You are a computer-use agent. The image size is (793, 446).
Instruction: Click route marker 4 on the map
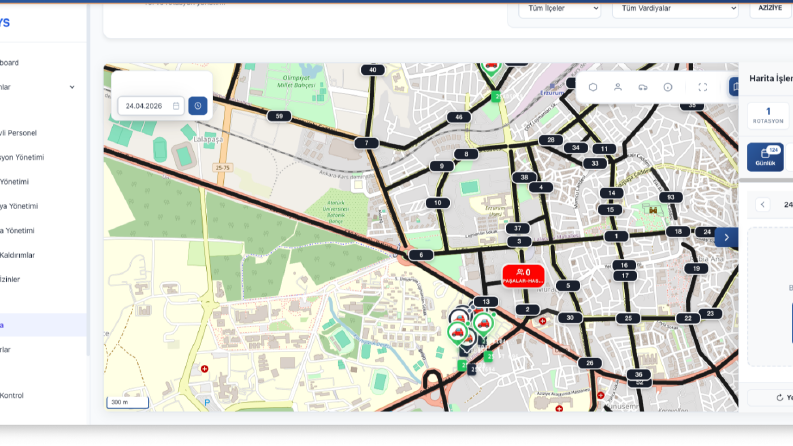pyautogui.click(x=541, y=187)
